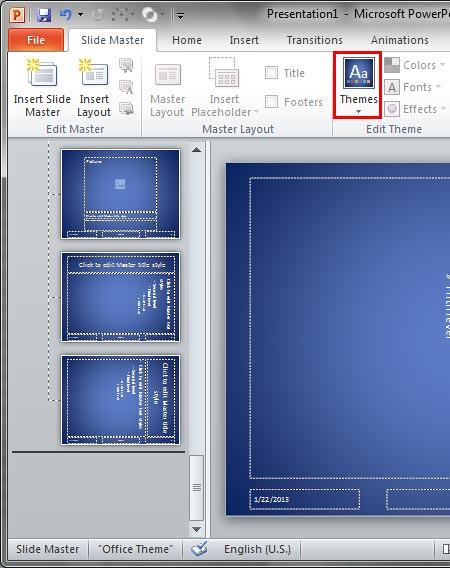Toggle the Footers checkbox
The image size is (450, 568).
click(271, 102)
